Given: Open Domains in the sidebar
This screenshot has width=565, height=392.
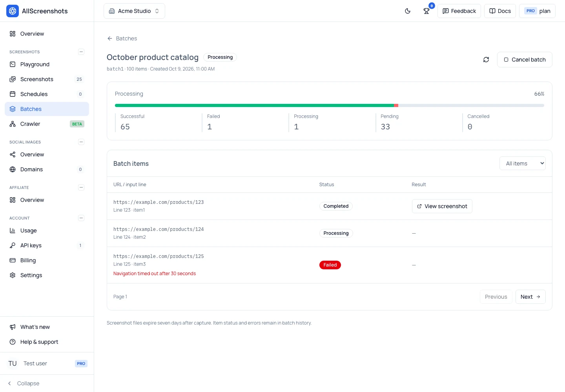Looking at the screenshot, I should [47, 169].
